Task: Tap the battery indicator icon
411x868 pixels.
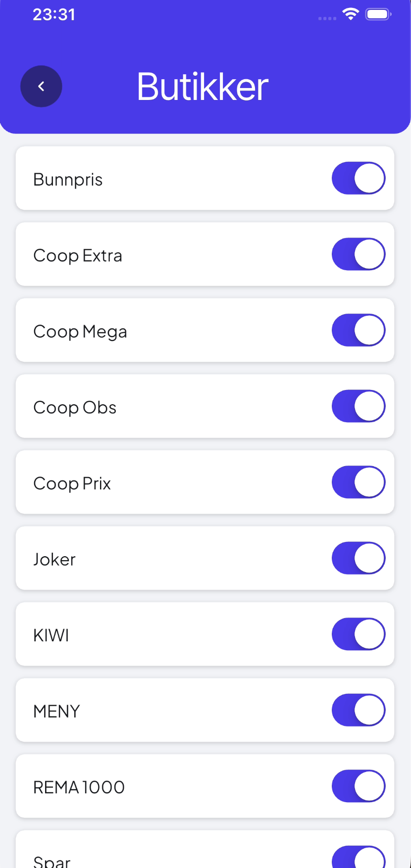Action: [x=378, y=14]
